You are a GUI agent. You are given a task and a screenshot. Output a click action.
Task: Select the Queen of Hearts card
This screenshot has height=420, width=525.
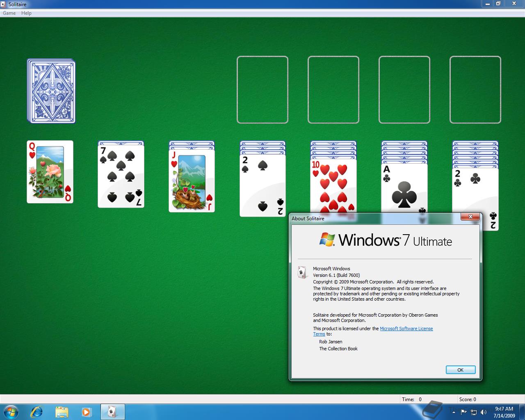50,172
